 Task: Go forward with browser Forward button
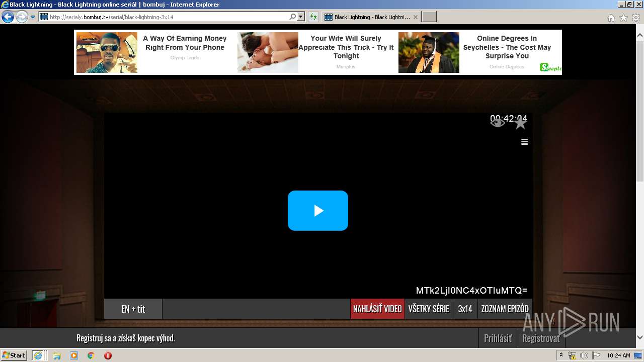pyautogui.click(x=22, y=17)
